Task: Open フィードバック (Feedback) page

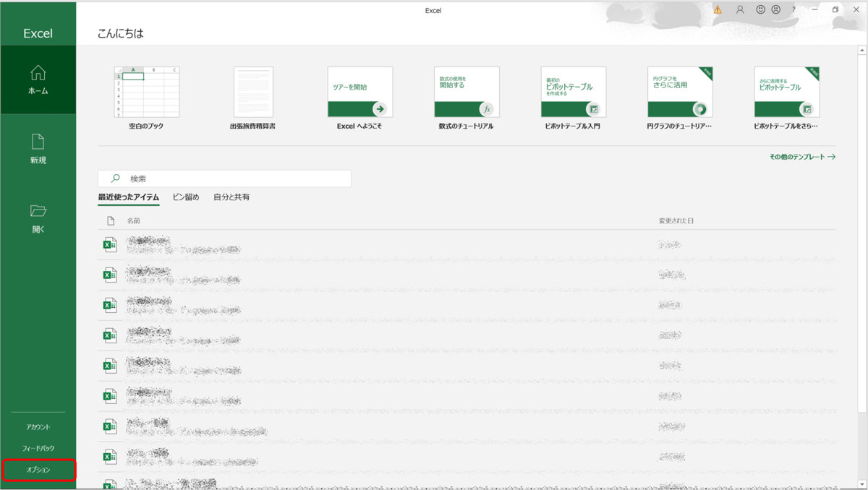Action: (x=38, y=448)
